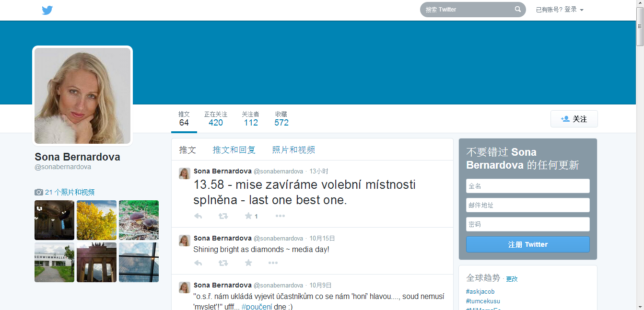Reply to the 'Shining bright as diamonds' tweet
Image resolution: width=644 pixels, height=310 pixels.
point(198,263)
